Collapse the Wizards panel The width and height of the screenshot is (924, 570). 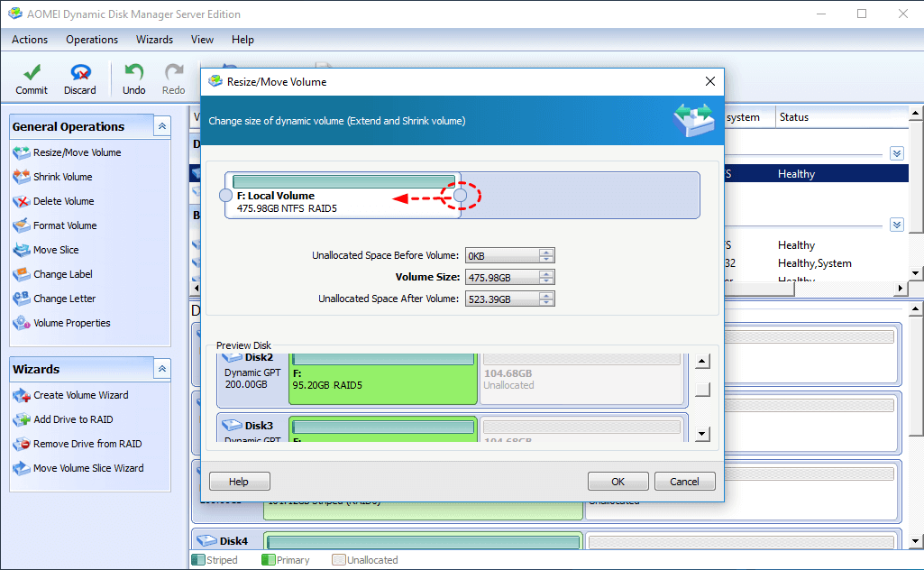162,369
